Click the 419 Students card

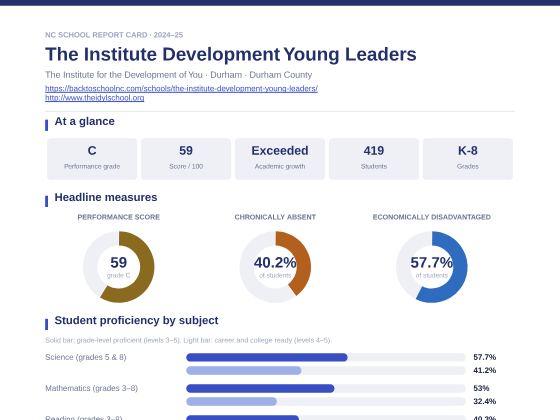[374, 159]
